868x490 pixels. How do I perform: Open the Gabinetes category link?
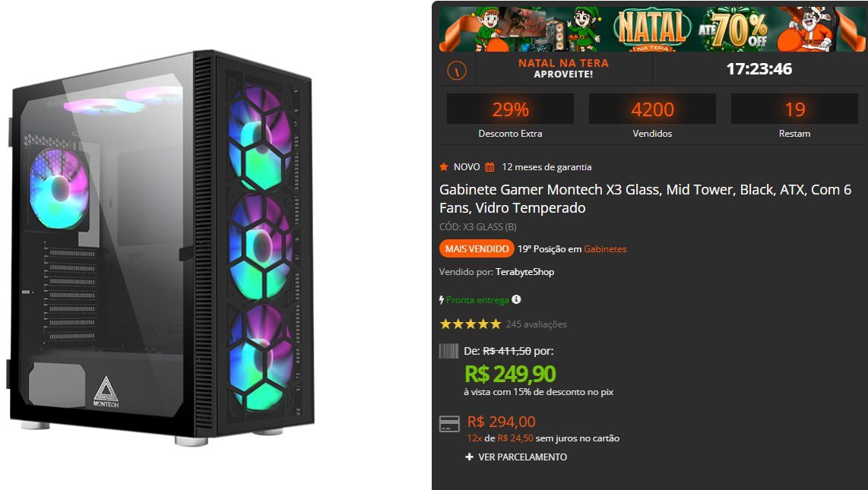tap(606, 248)
